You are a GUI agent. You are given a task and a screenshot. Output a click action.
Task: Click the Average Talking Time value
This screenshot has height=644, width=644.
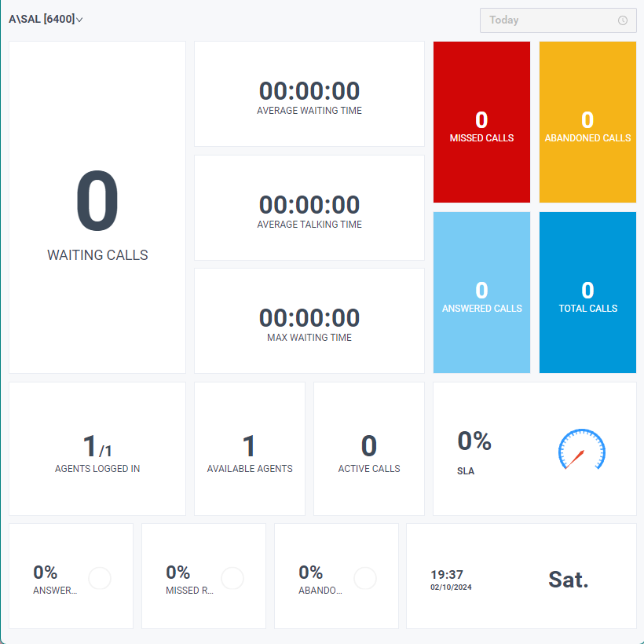coord(309,204)
